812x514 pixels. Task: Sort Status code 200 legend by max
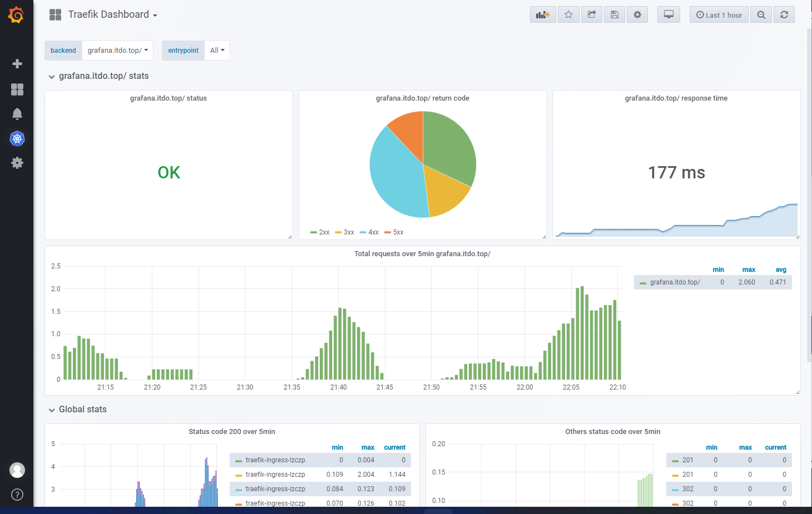[x=368, y=447]
